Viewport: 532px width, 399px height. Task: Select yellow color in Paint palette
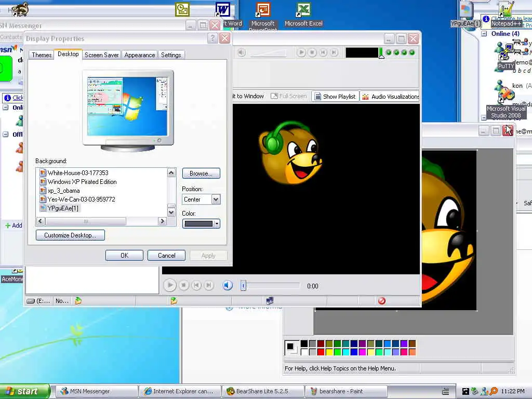[x=329, y=352]
